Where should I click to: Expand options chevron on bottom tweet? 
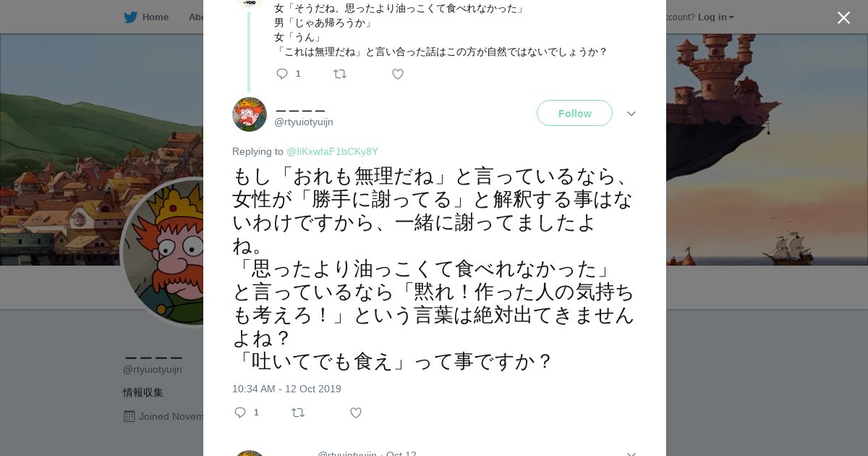(x=631, y=453)
